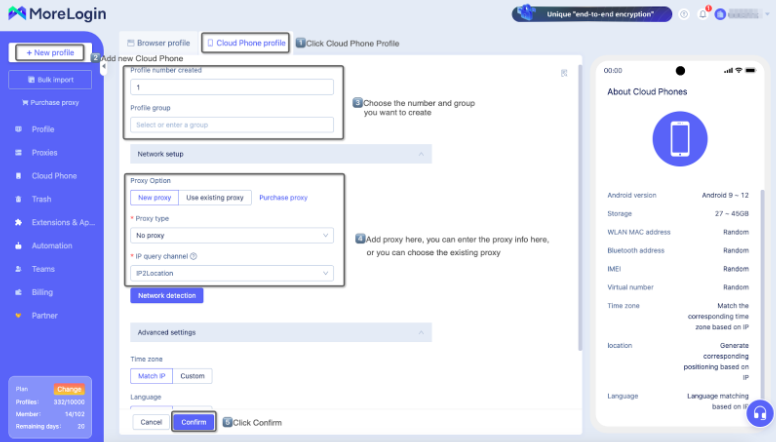Open the Proxy type dropdown

coord(232,236)
